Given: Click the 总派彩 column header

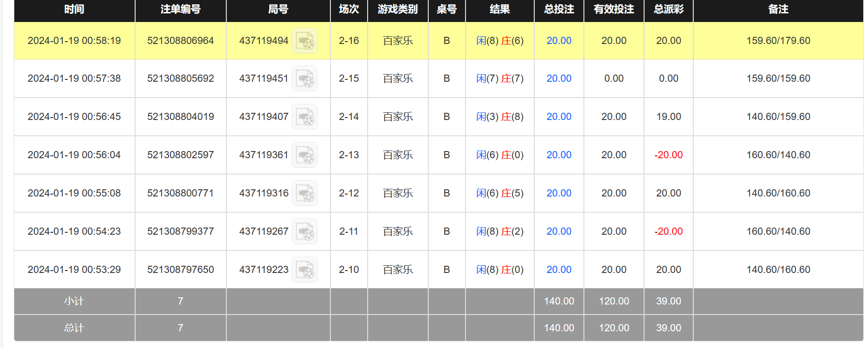Looking at the screenshot, I should (x=668, y=9).
